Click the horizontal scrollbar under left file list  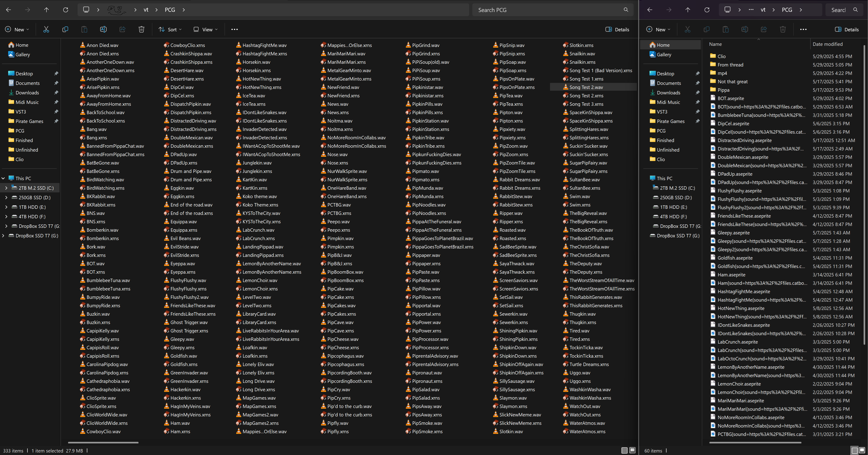103,442
